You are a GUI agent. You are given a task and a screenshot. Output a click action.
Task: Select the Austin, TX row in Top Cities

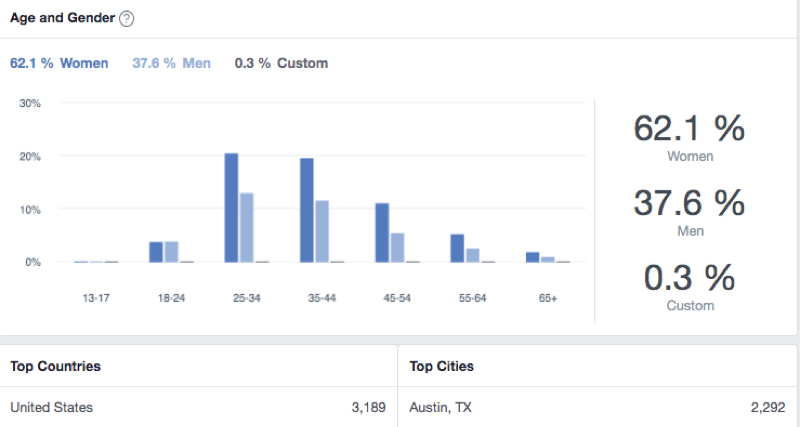[x=597, y=407]
